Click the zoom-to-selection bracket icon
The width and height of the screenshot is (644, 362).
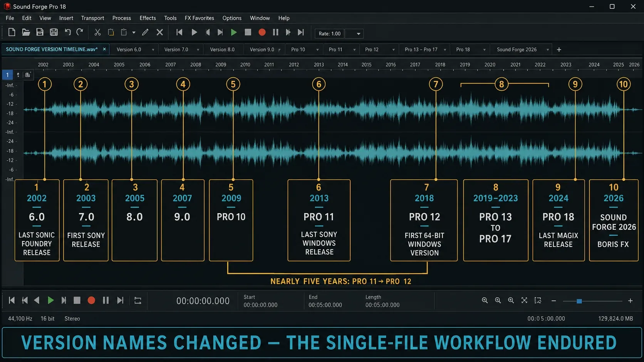tap(538, 300)
